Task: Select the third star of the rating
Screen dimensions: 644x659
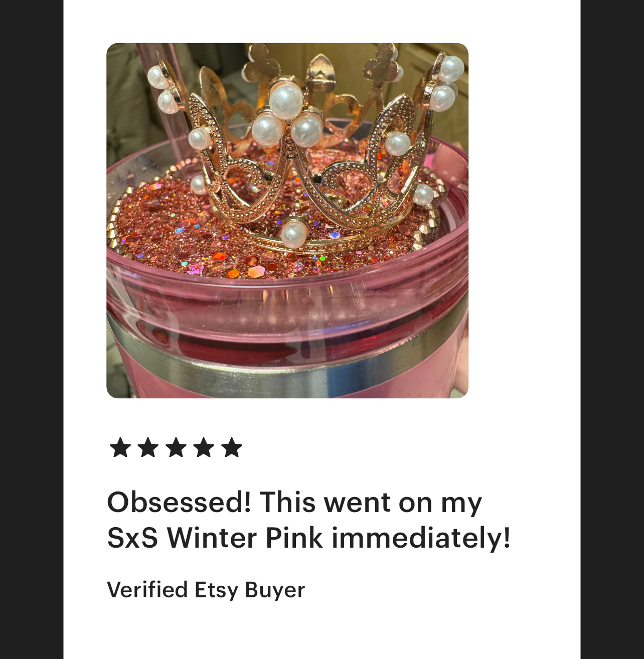Action: tap(176, 447)
